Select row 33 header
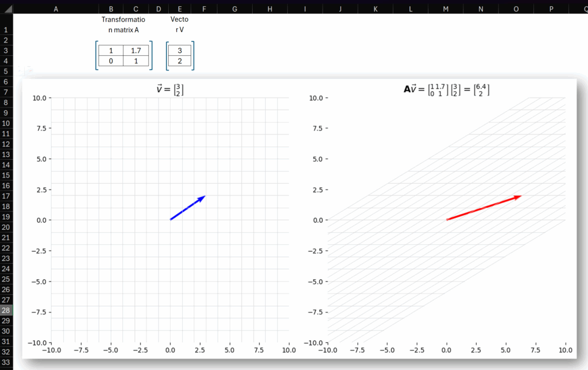Screen dimensions: 588x370 click(x=6, y=362)
